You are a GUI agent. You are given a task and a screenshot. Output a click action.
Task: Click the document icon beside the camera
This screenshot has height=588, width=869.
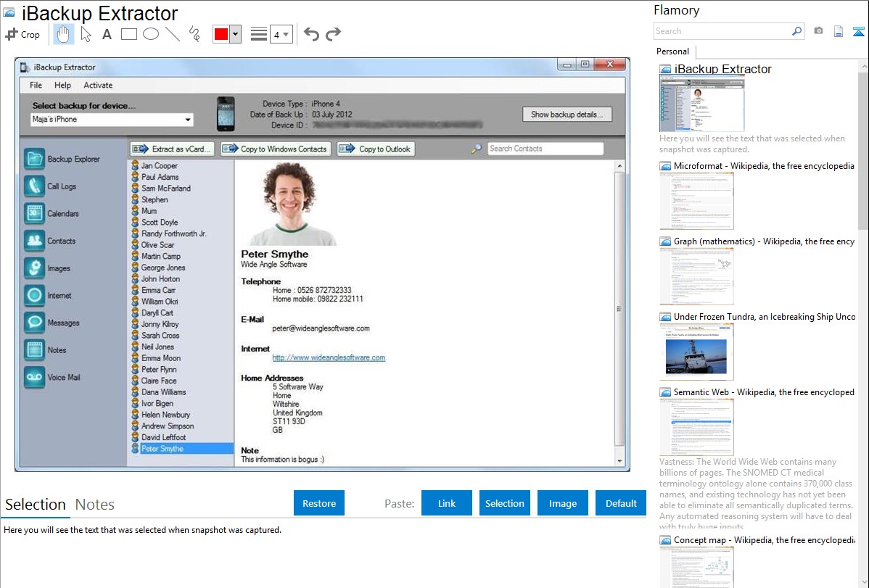coord(839,31)
